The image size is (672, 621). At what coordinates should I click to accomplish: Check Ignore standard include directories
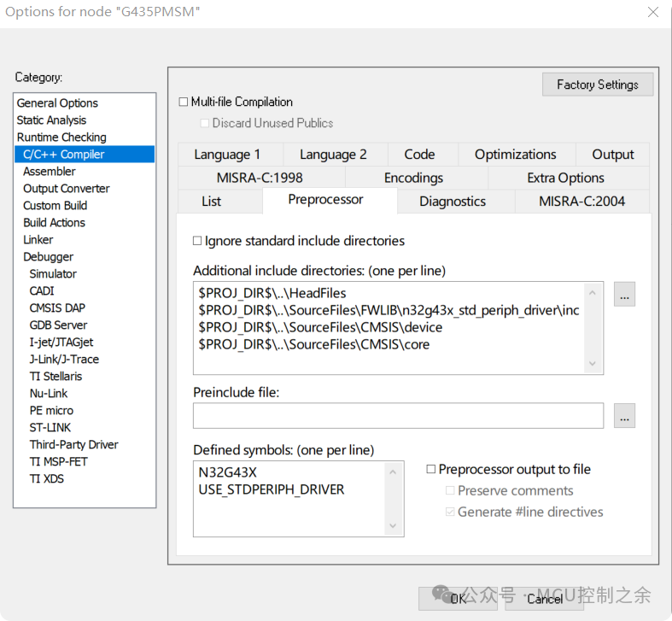click(197, 241)
